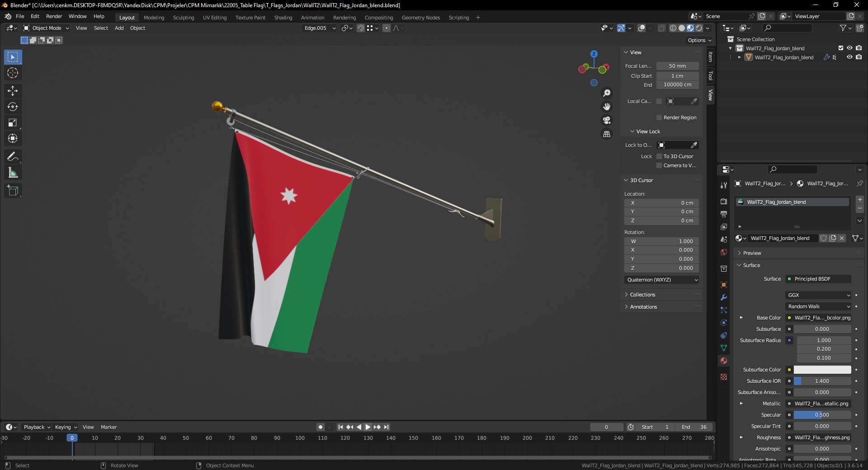
Task: Open the Edit menu
Action: tap(35, 16)
